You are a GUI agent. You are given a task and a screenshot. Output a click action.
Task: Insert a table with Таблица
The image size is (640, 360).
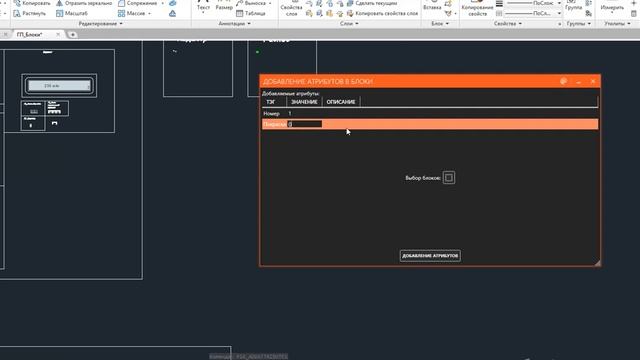tap(251, 13)
